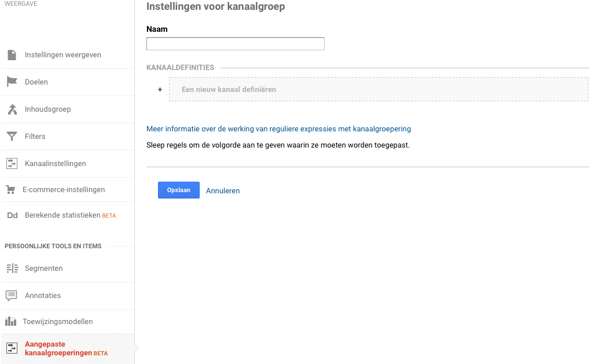Open the Doelen menu item text
This screenshot has height=364, width=592.
click(x=36, y=82)
